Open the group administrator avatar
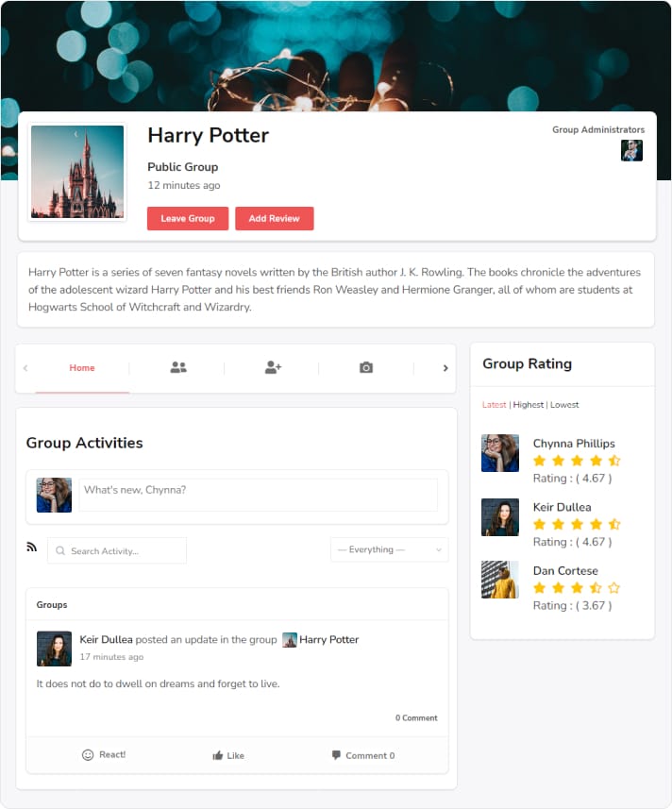672x809 pixels. 631,151
